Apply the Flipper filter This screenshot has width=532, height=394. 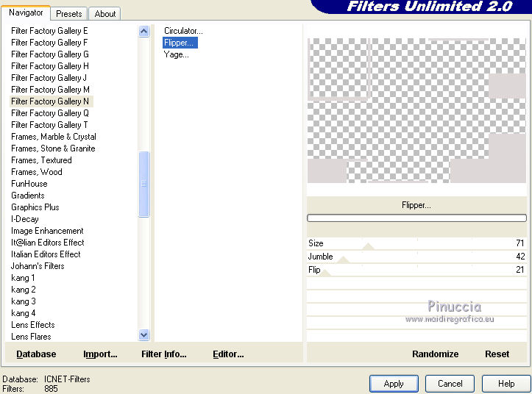pos(394,384)
